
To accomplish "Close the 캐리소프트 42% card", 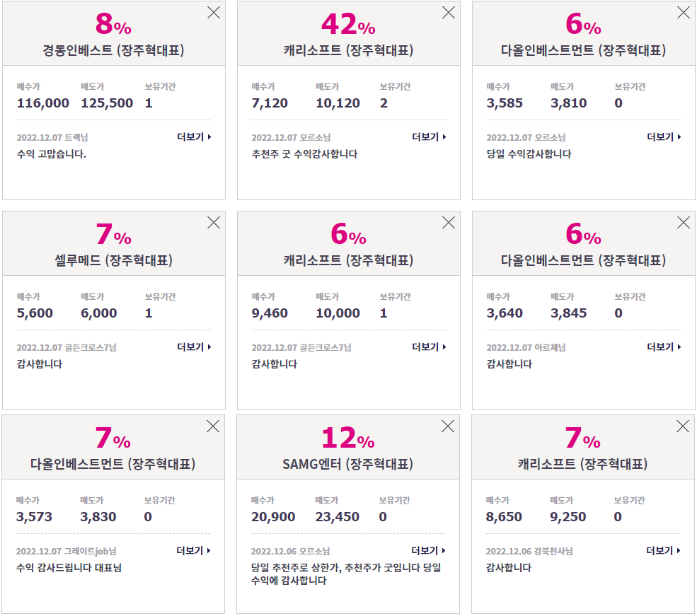I will point(449,13).
